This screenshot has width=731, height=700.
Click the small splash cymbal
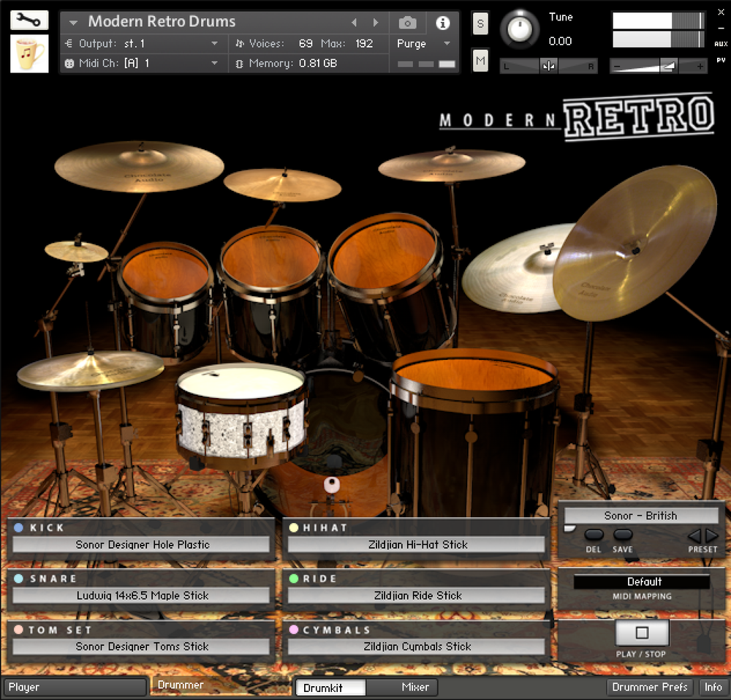click(77, 252)
